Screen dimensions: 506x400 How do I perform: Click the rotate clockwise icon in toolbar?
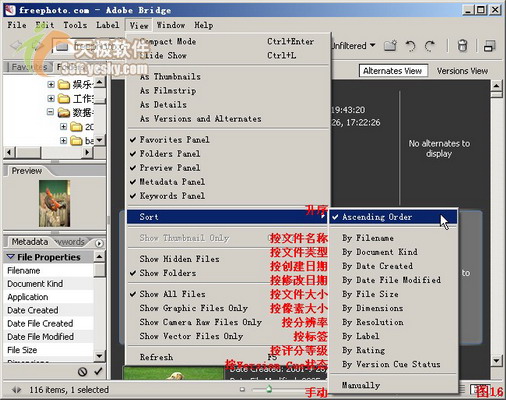pyautogui.click(x=430, y=46)
